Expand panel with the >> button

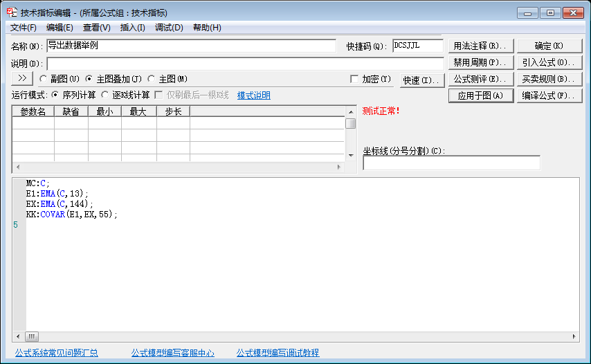22,78
